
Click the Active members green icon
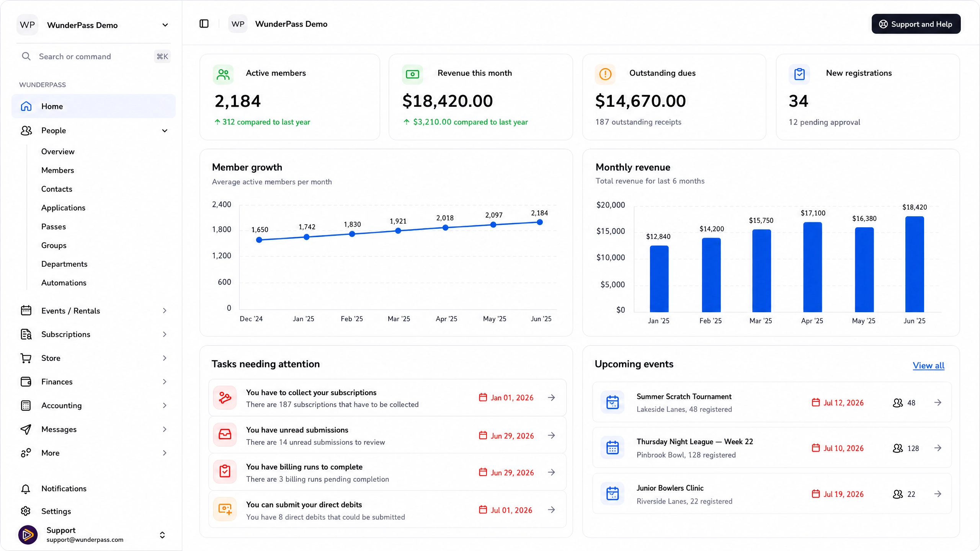[223, 74]
